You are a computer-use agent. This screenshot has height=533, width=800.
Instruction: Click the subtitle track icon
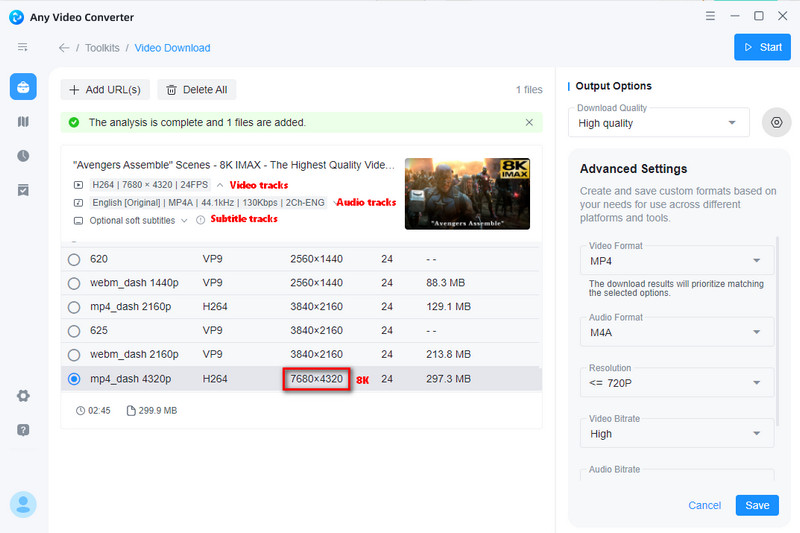(x=78, y=221)
